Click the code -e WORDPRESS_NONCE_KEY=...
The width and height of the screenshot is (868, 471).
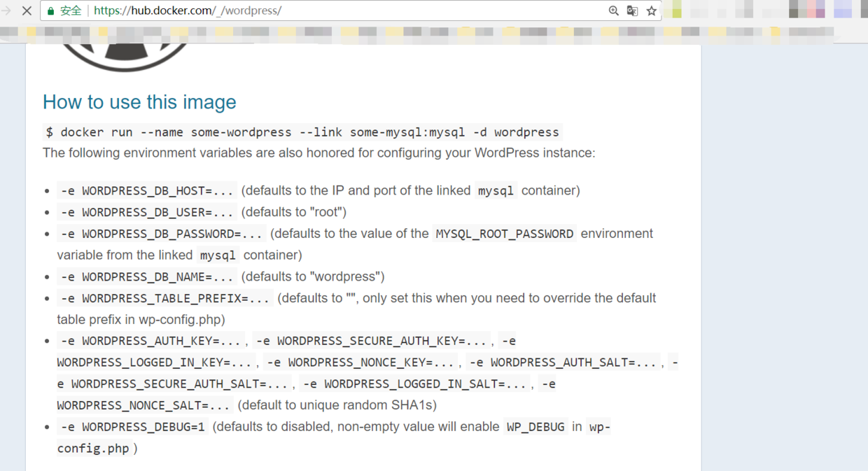(x=360, y=363)
